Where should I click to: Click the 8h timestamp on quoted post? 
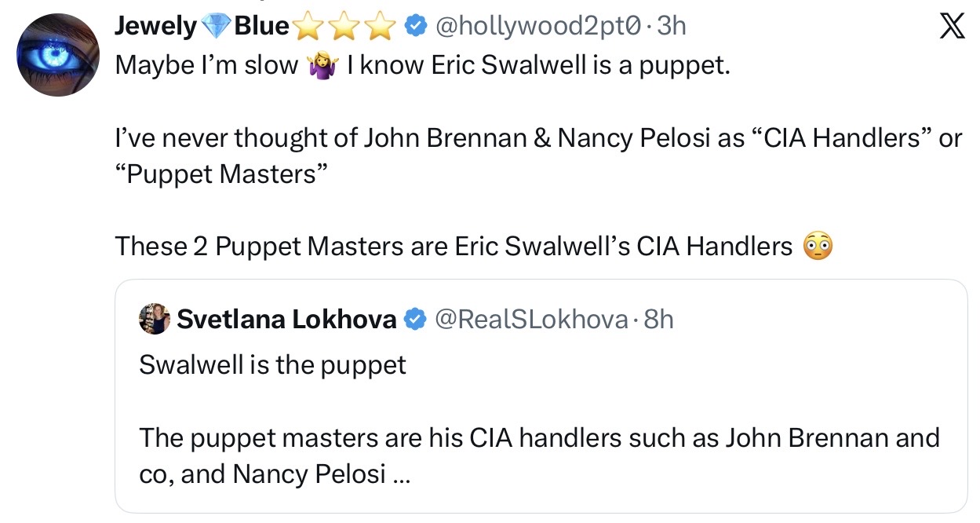(x=658, y=320)
